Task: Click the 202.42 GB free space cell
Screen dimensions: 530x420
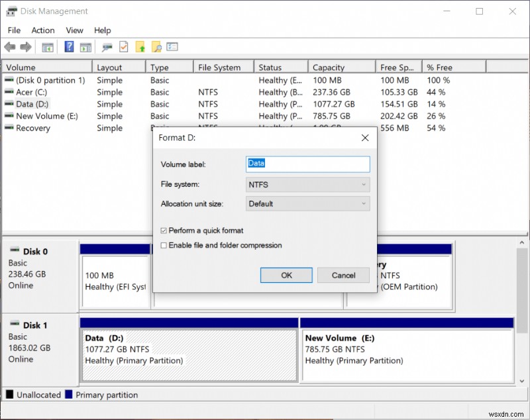Action: point(399,116)
